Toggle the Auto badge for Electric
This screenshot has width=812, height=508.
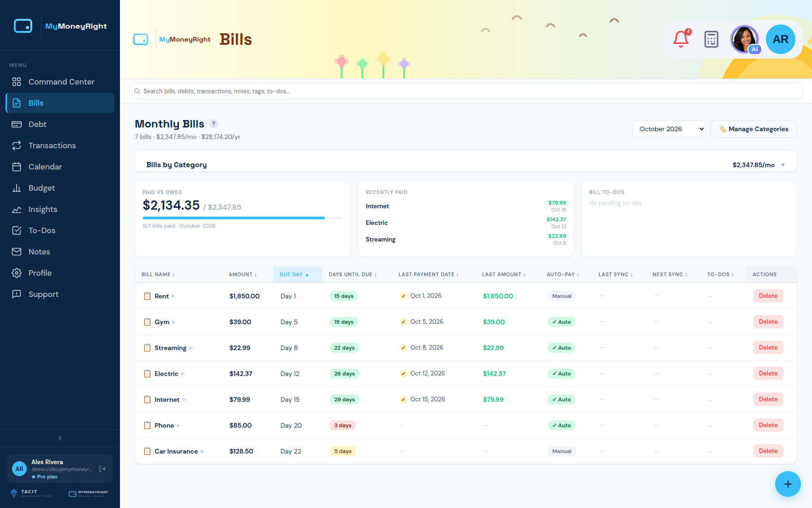coord(561,374)
